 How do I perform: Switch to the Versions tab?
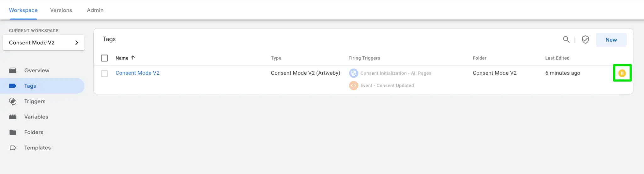[x=61, y=10]
